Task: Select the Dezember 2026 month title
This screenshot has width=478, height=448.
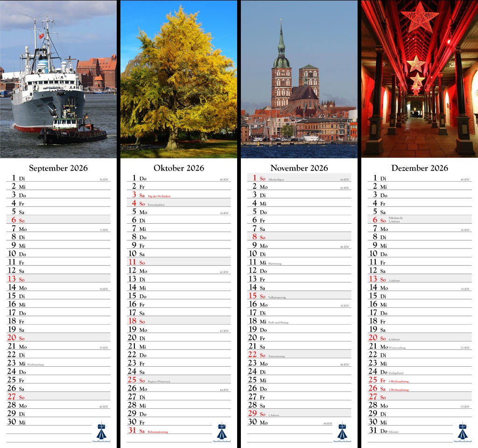Action: tap(419, 168)
